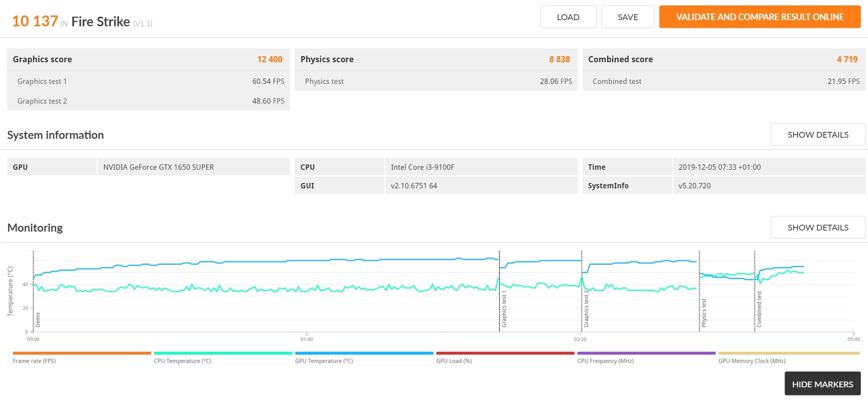Click Graphics test 1 result 60.54 FPS

click(268, 81)
